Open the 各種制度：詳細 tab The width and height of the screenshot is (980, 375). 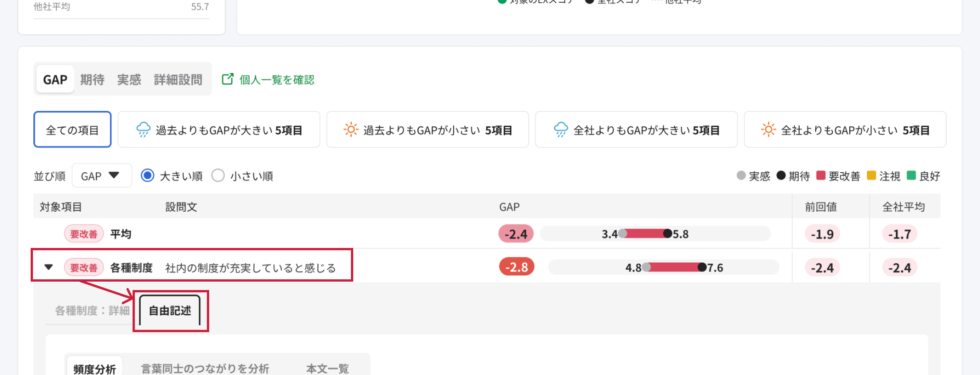coord(92,310)
